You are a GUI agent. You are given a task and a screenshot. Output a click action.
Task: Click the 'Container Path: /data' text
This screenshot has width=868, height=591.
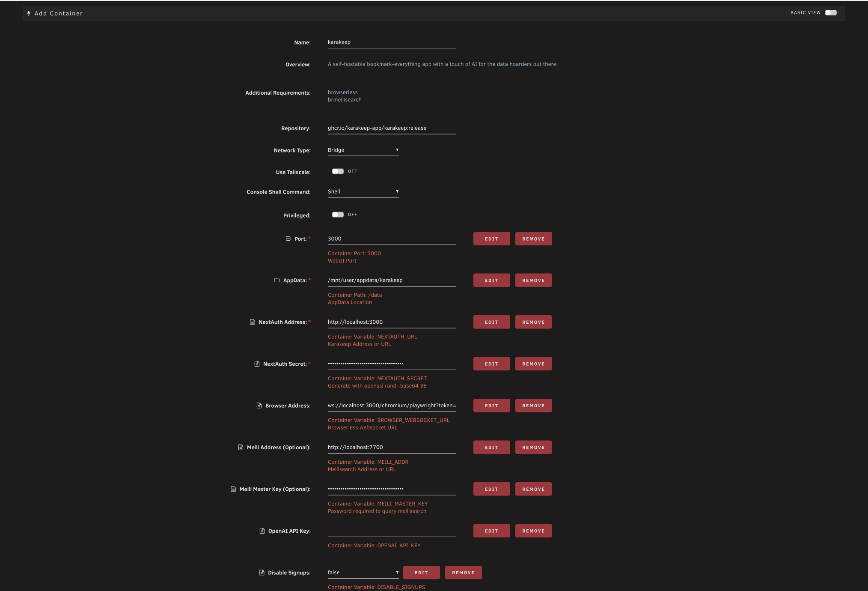pos(355,295)
